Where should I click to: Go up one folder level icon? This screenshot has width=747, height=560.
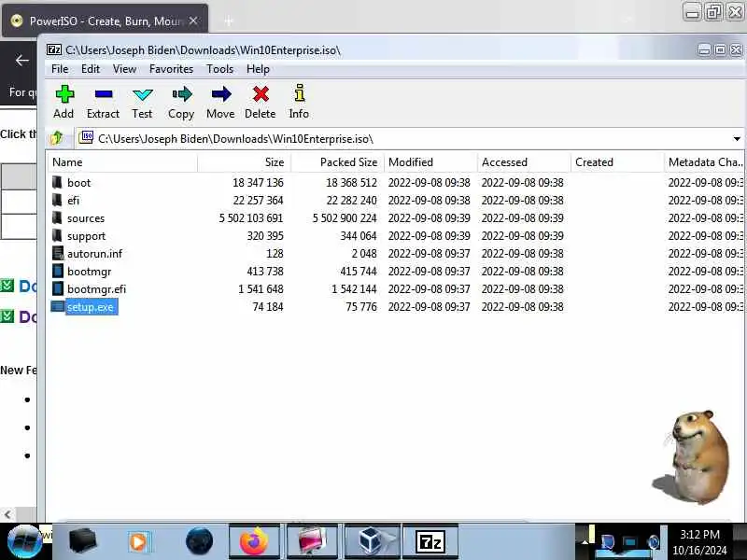(57, 138)
